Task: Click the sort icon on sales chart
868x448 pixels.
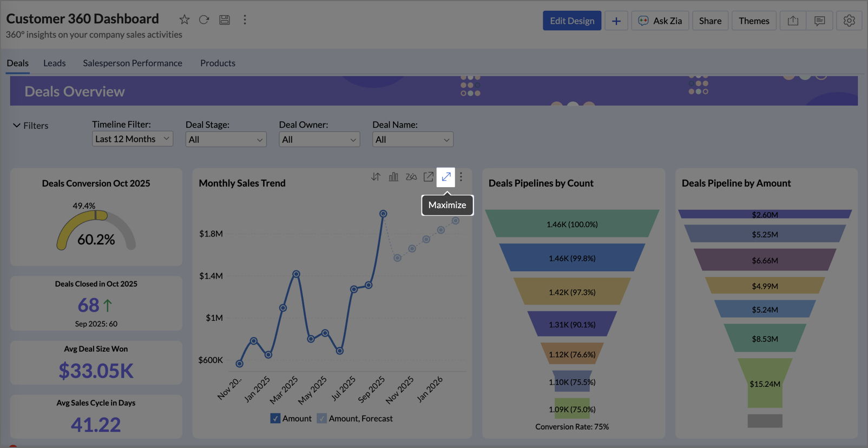Action: 376,177
